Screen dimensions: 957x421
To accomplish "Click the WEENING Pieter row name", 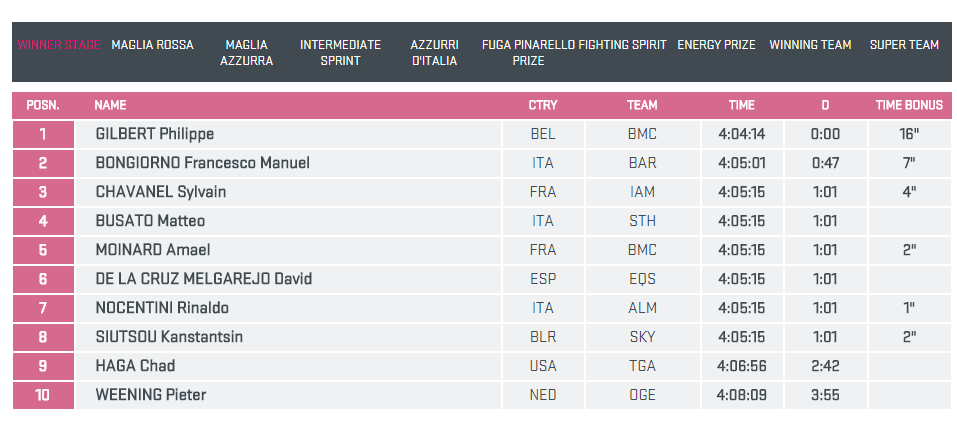I will [150, 395].
